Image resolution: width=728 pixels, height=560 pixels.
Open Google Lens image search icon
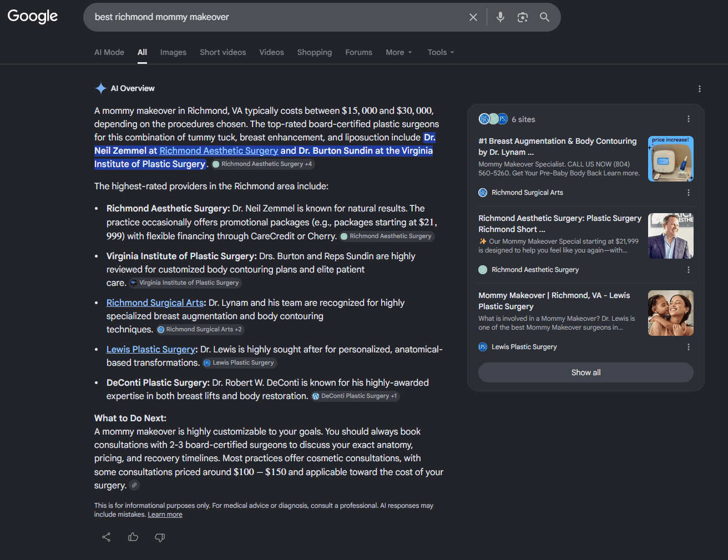coord(523,17)
